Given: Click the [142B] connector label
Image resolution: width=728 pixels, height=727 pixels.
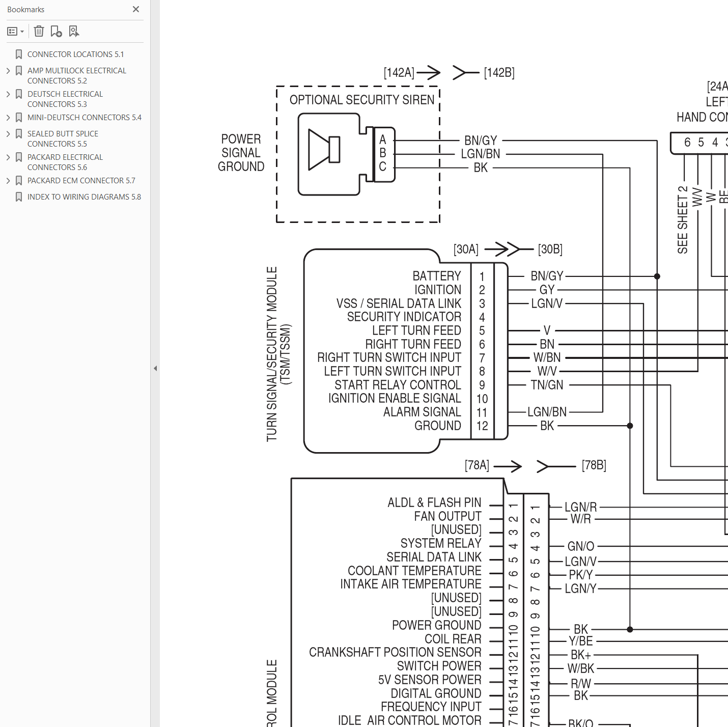Looking at the screenshot, I should pos(499,72).
